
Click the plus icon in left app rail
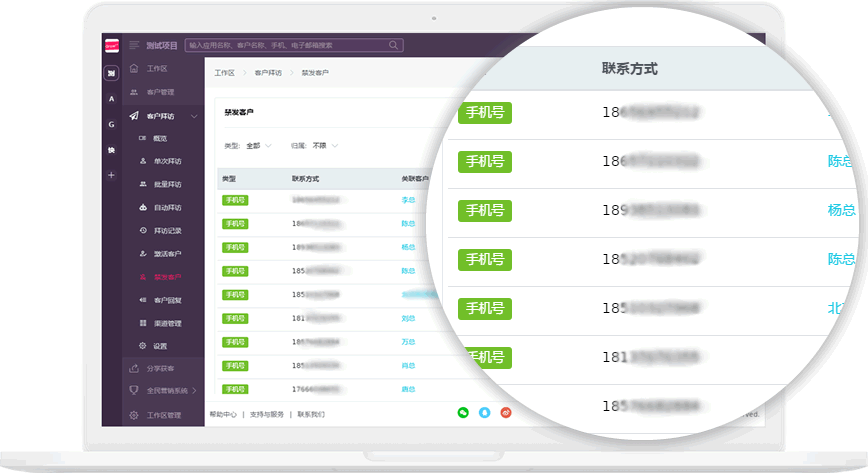point(111,175)
